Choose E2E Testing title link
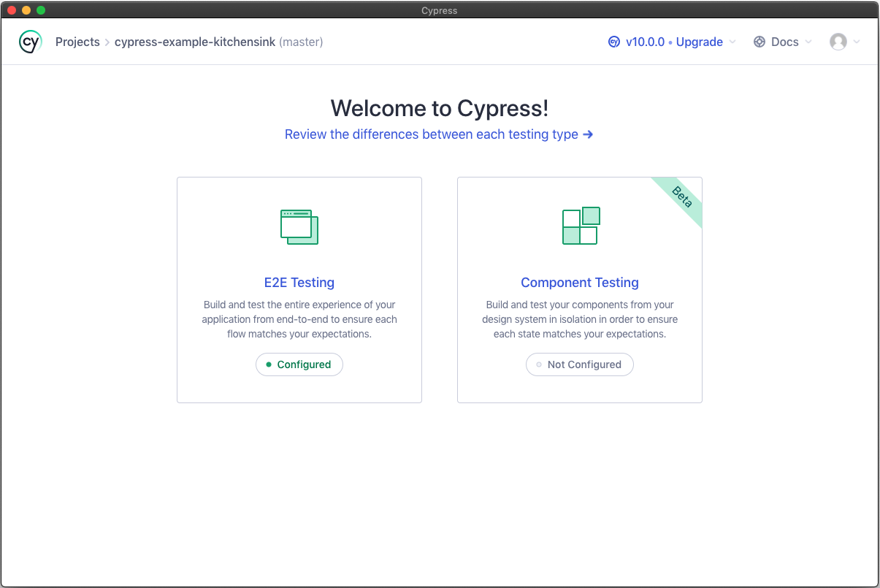 coord(299,283)
